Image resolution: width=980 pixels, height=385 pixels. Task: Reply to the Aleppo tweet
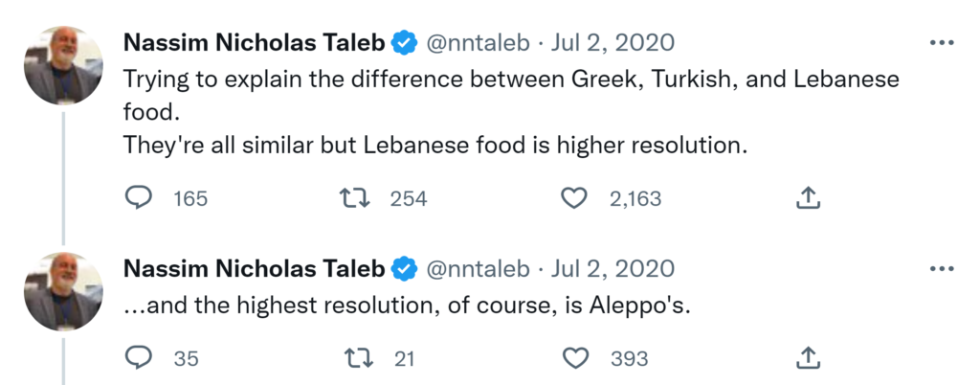(140, 358)
